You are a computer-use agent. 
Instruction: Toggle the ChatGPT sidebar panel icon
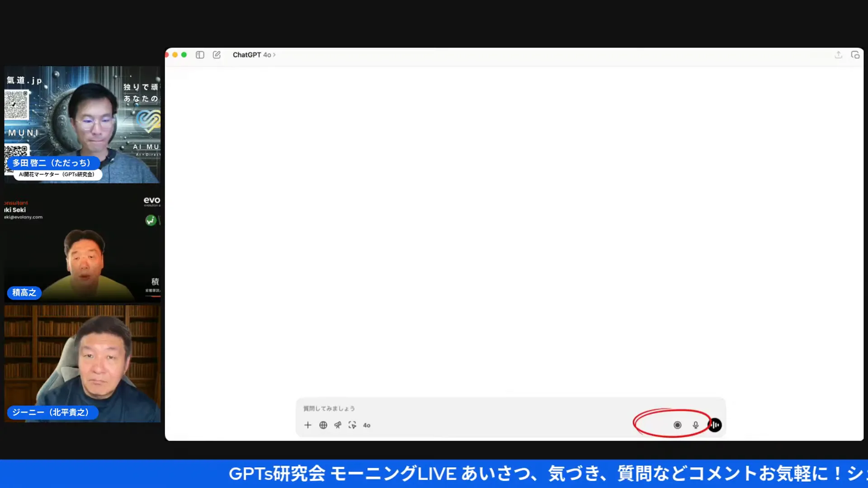(x=200, y=55)
